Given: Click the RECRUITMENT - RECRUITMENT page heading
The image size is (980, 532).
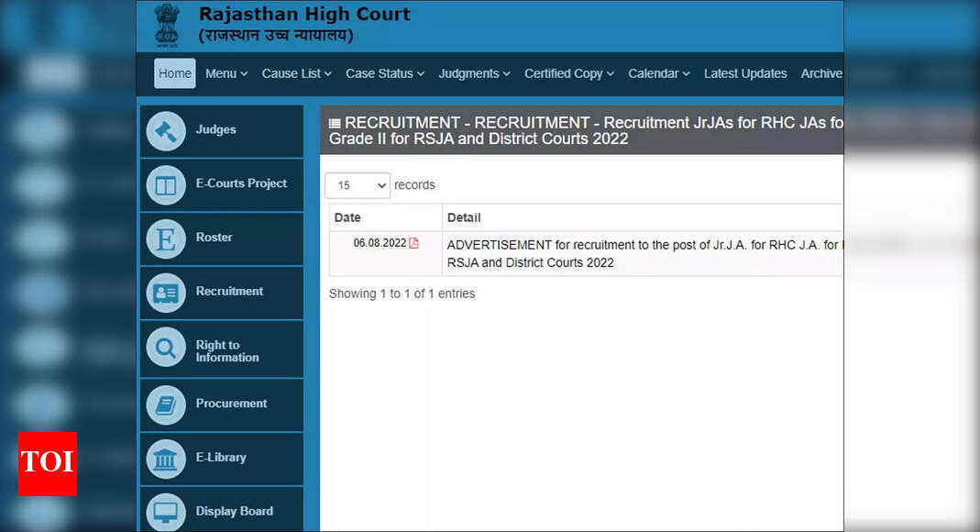Looking at the screenshot, I should pyautogui.click(x=586, y=130).
